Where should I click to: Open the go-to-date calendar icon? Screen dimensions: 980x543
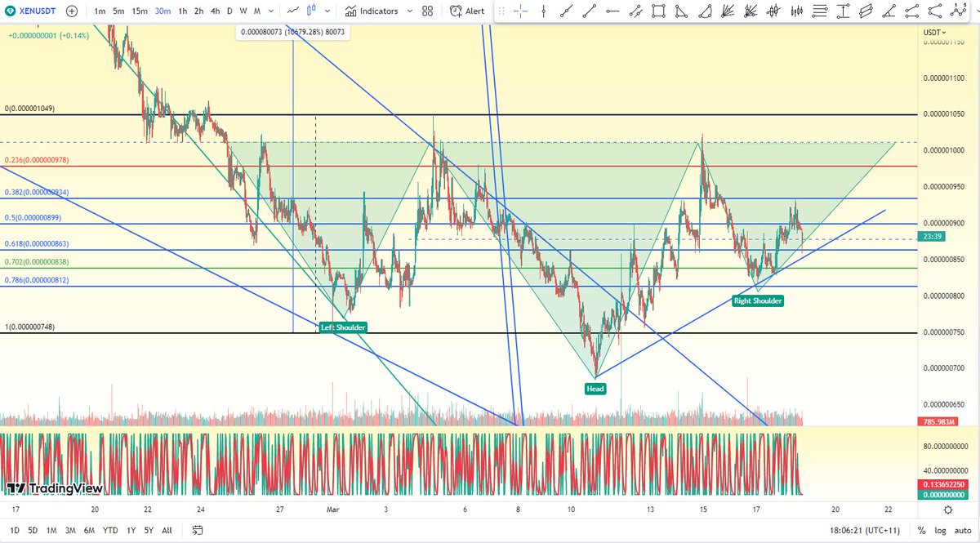198,531
